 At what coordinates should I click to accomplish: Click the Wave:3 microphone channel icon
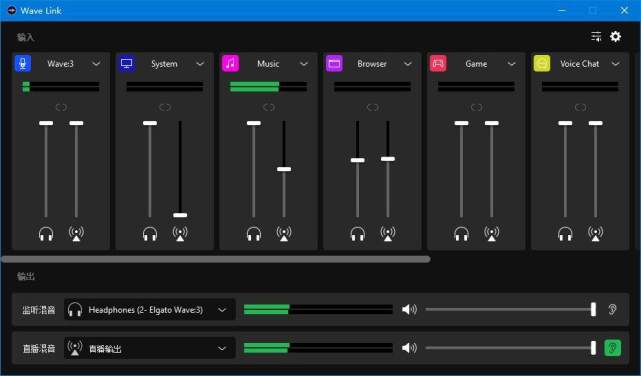point(23,64)
